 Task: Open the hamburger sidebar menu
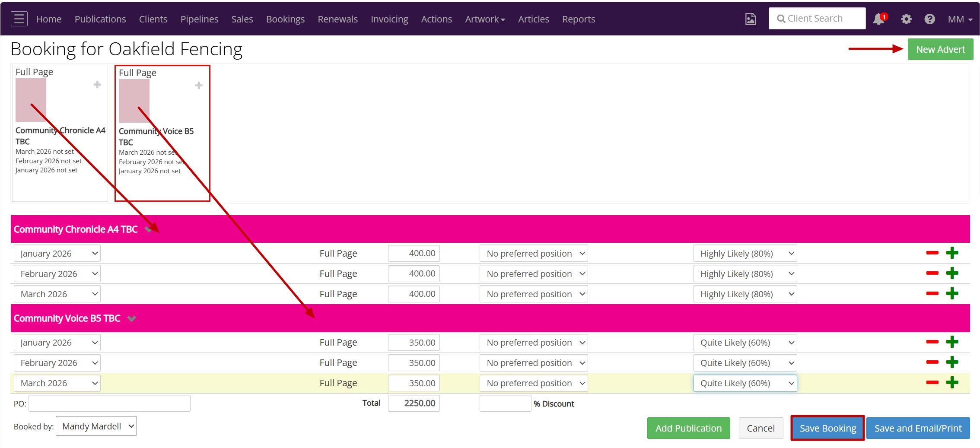tap(19, 19)
